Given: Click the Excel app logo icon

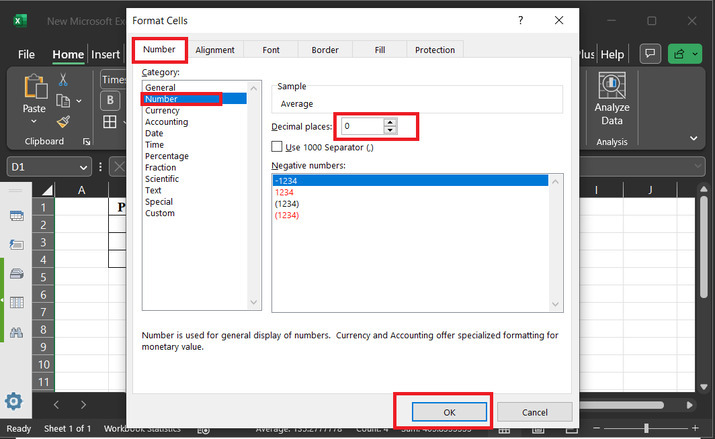Looking at the screenshot, I should click(20, 21).
